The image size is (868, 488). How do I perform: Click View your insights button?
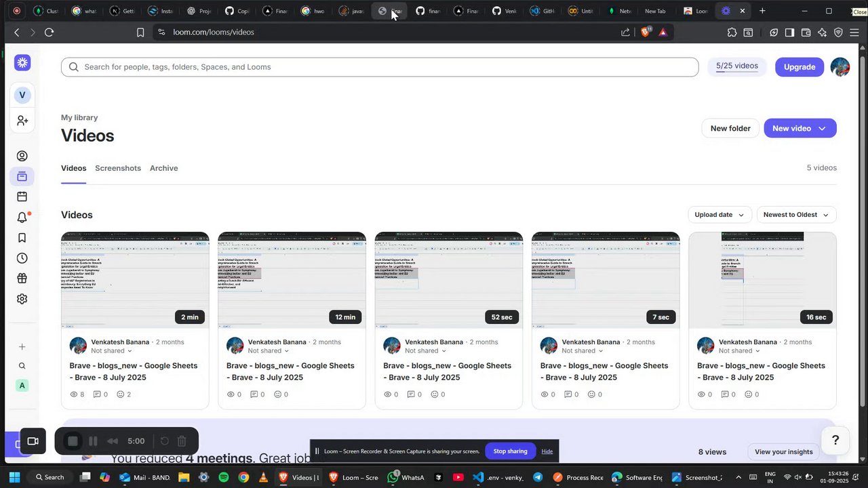click(x=784, y=452)
